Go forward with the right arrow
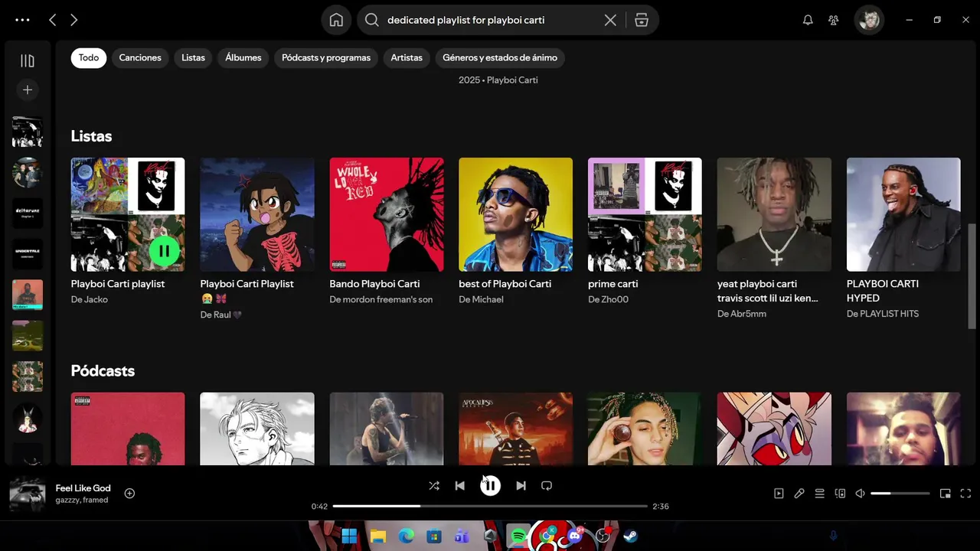This screenshot has width=980, height=551. (x=73, y=20)
